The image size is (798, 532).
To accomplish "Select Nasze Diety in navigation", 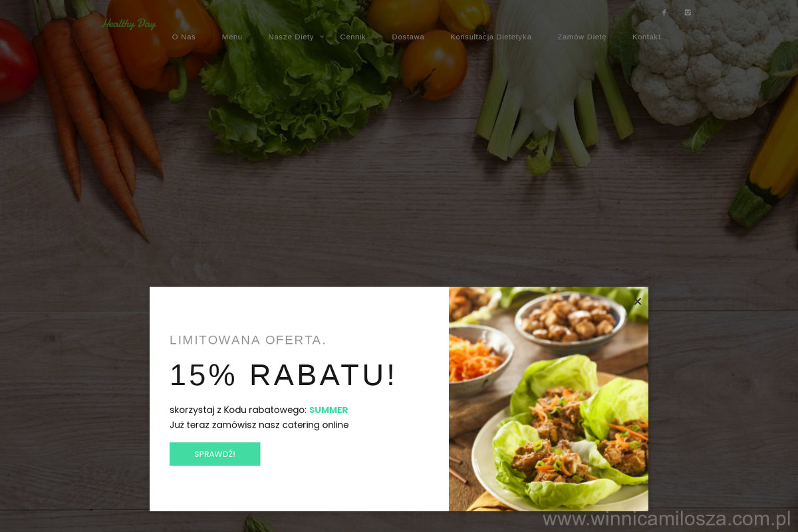I will pyautogui.click(x=291, y=37).
